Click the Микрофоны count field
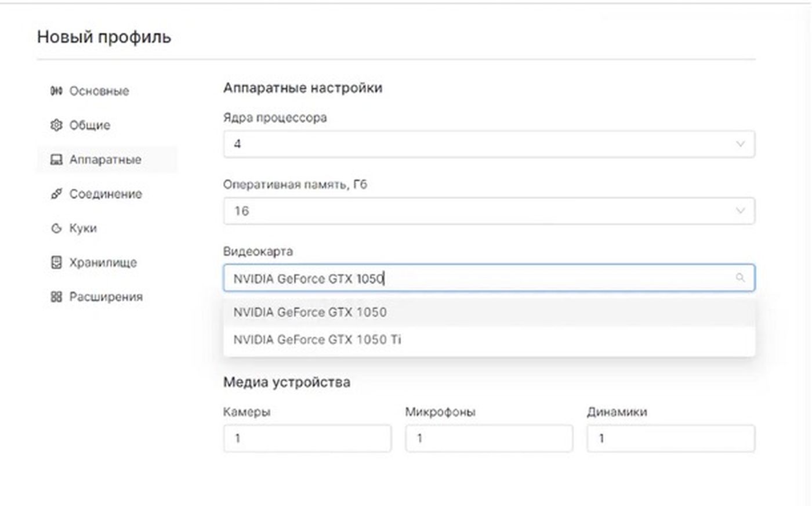The image size is (812, 506). click(x=489, y=439)
